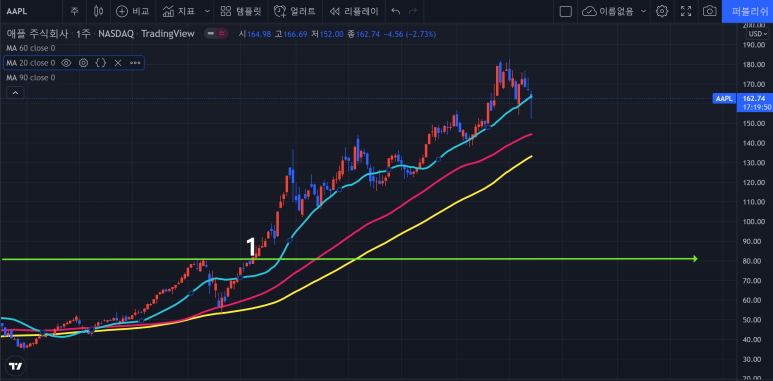Click the AAPL price label on axis
This screenshot has width=773, height=381.
(x=724, y=99)
